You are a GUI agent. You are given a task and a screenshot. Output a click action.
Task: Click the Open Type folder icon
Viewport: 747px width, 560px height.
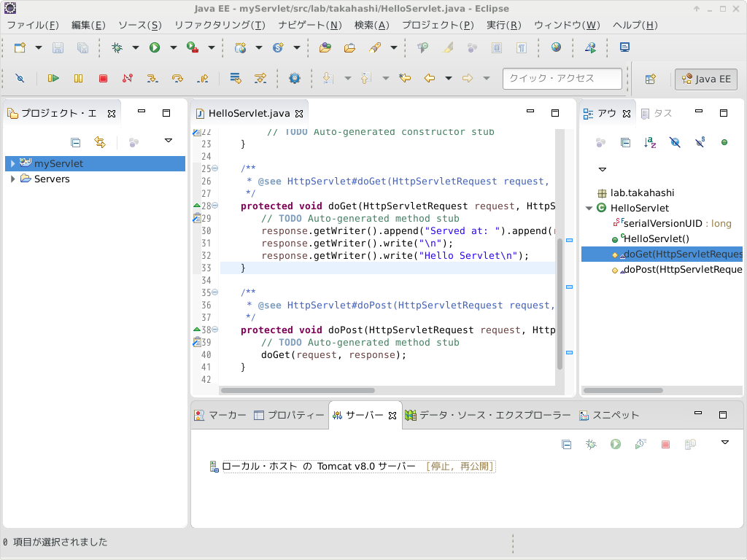(x=325, y=47)
